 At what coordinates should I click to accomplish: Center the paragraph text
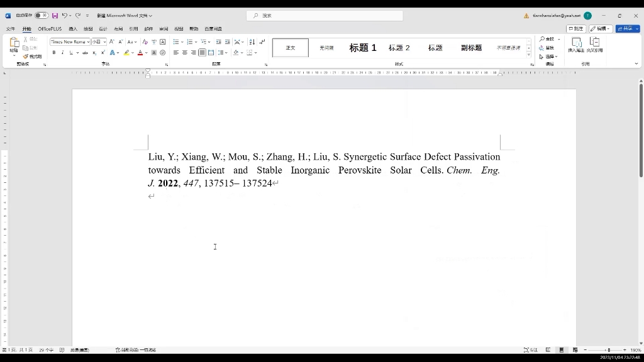[184, 53]
